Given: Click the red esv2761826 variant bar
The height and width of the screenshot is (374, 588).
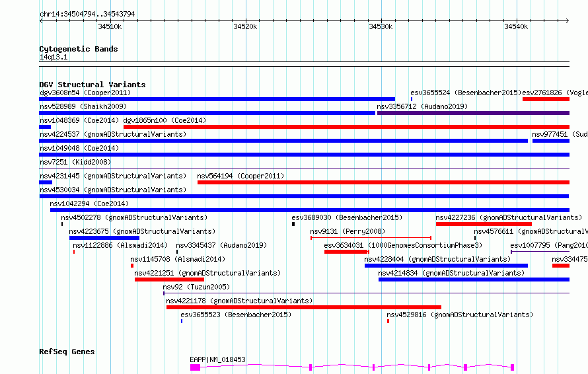Looking at the screenshot, I should (546, 99).
